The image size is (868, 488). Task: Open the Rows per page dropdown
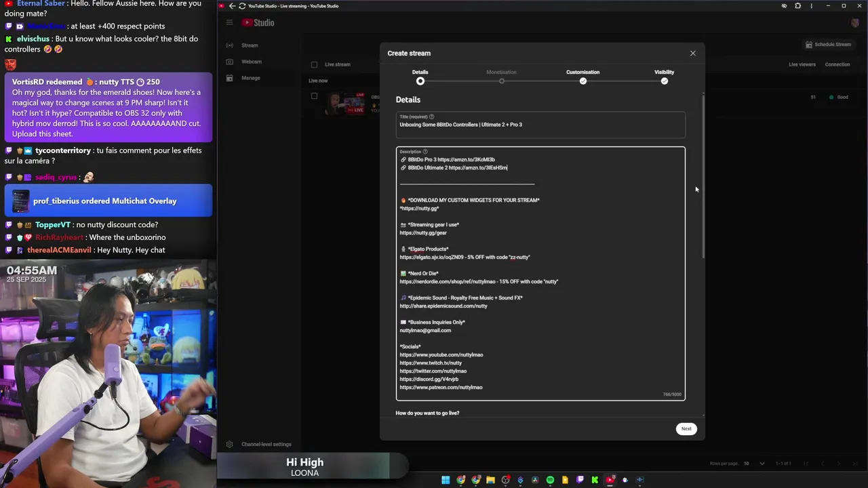[754, 464]
